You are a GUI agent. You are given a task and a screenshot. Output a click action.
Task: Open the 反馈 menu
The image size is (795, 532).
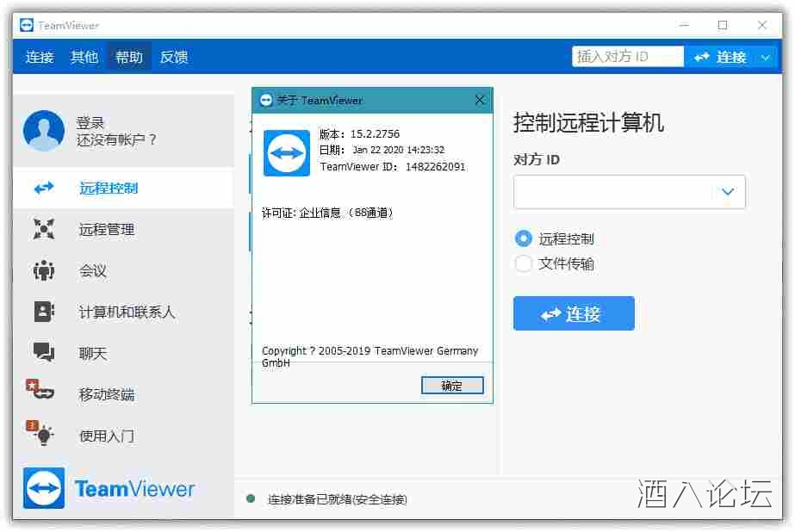click(x=174, y=57)
